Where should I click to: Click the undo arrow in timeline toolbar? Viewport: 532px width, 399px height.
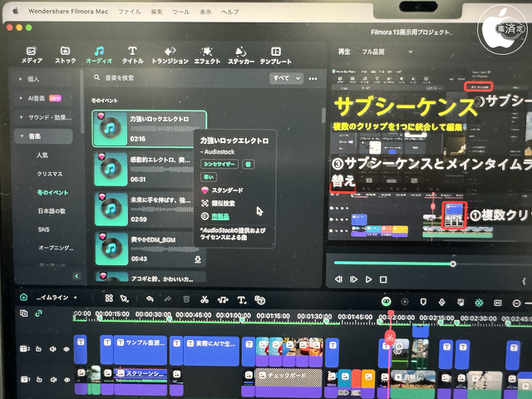pos(150,299)
